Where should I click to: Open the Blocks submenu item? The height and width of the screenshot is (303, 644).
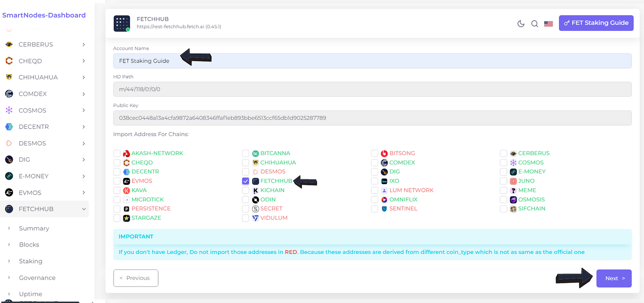(29, 245)
